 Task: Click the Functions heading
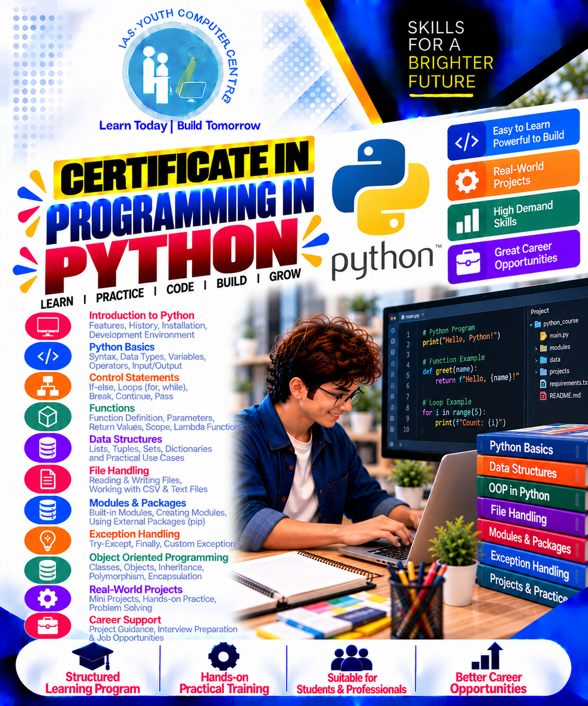[x=112, y=408]
